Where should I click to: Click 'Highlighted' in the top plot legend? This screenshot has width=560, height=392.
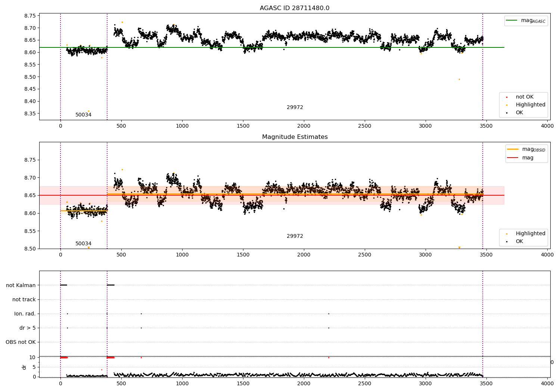[x=531, y=105]
